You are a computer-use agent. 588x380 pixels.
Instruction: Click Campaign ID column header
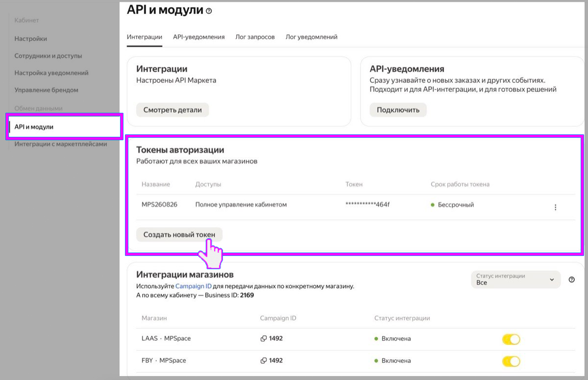[278, 318]
